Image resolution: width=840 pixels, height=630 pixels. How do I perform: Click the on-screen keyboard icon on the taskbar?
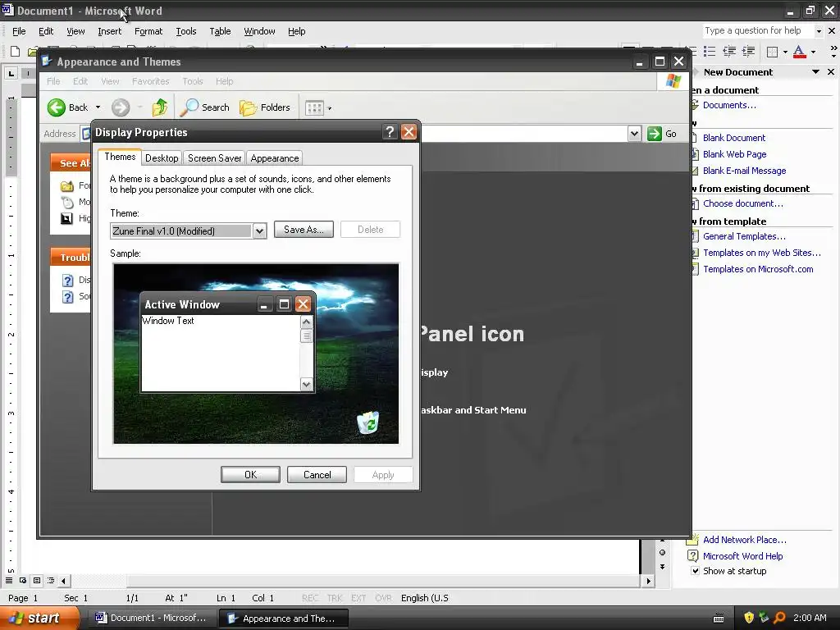[x=719, y=619]
